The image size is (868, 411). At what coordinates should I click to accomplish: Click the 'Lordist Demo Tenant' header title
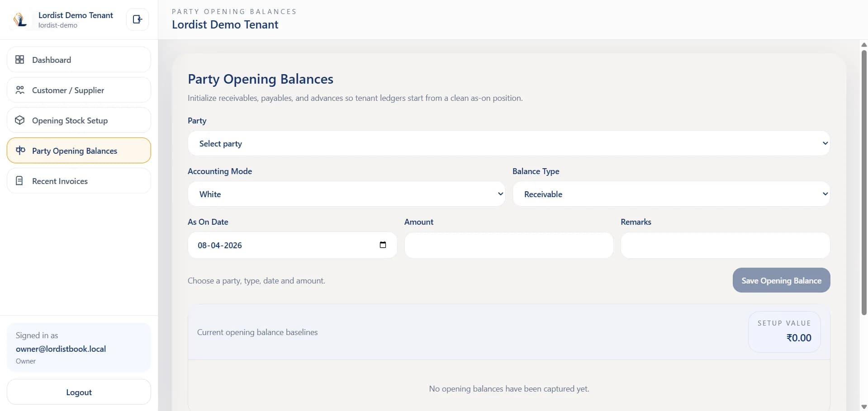(225, 24)
